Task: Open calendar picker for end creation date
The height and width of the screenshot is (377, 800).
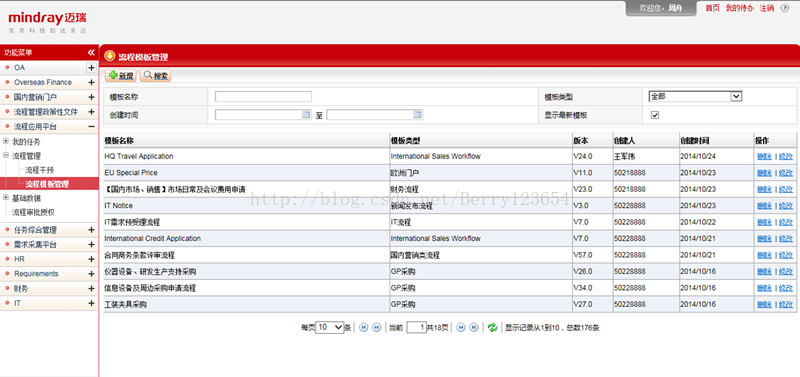Action: 418,115
